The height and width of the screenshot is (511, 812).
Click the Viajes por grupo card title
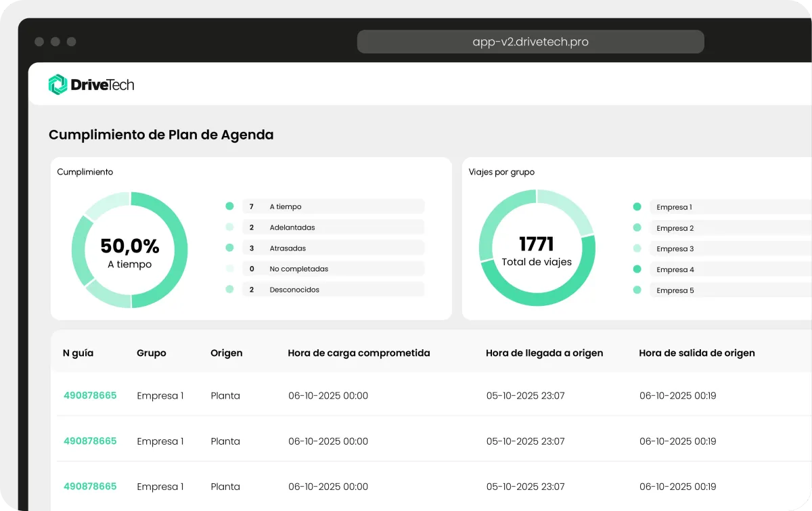(501, 172)
